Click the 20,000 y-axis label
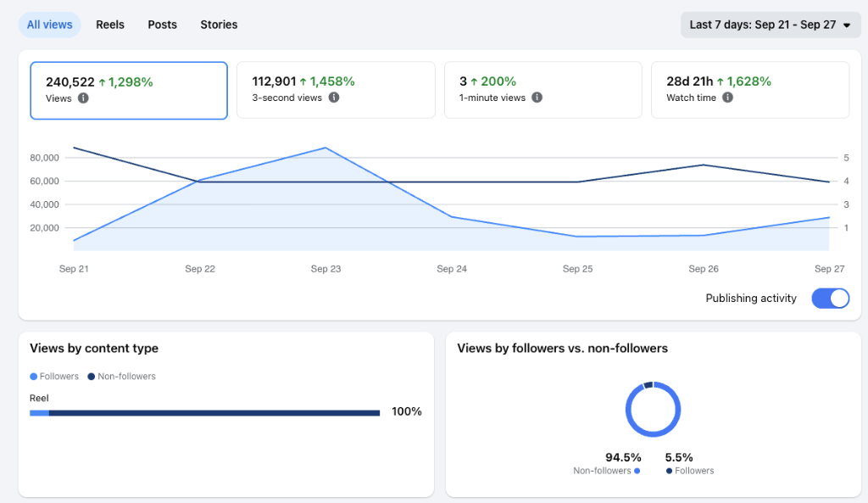 pos(44,227)
